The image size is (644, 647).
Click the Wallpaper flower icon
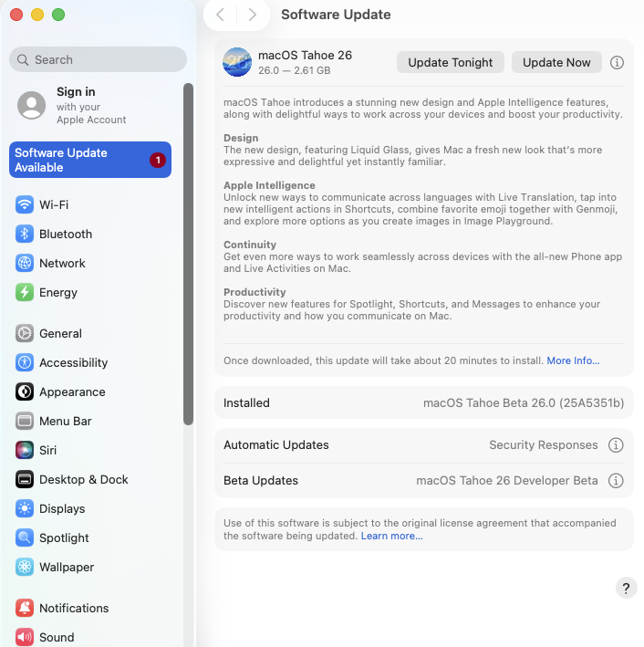click(25, 568)
